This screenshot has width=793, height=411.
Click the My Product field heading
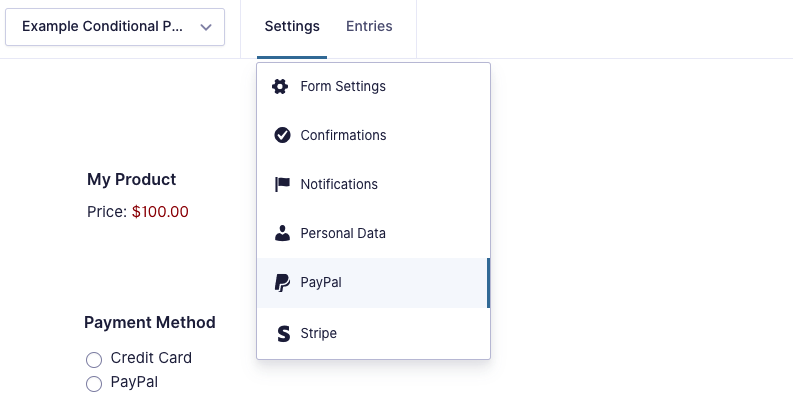pos(131,179)
